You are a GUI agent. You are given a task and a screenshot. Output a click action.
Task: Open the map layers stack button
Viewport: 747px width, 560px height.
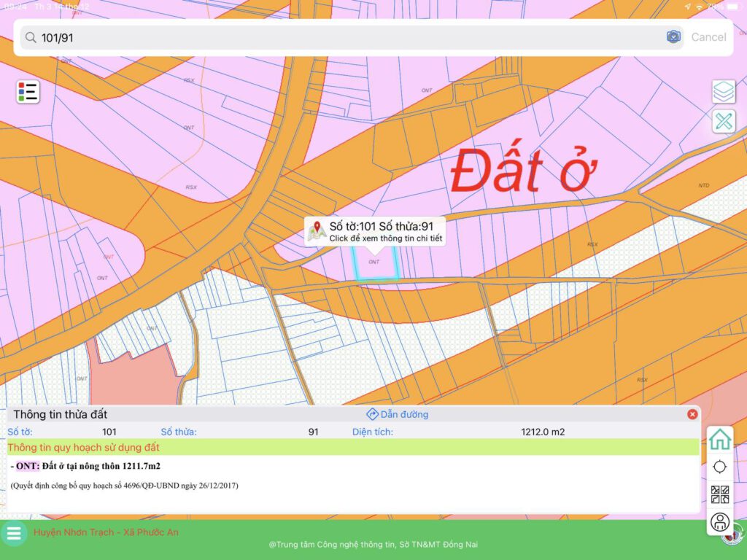click(x=723, y=92)
